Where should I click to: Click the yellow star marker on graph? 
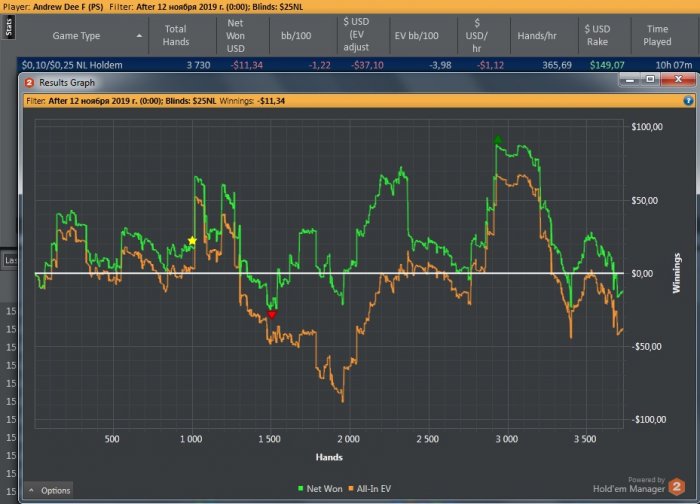click(192, 241)
